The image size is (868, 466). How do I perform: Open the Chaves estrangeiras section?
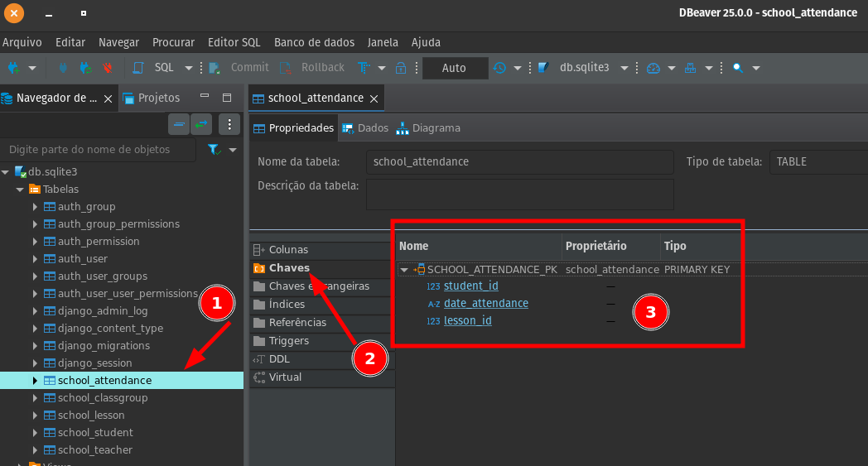(322, 286)
